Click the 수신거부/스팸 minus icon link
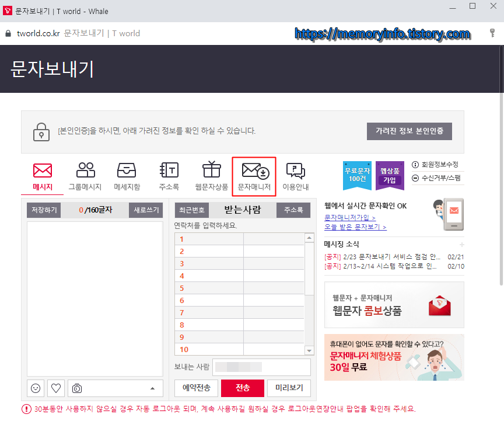The image size is (504, 421). (x=436, y=178)
